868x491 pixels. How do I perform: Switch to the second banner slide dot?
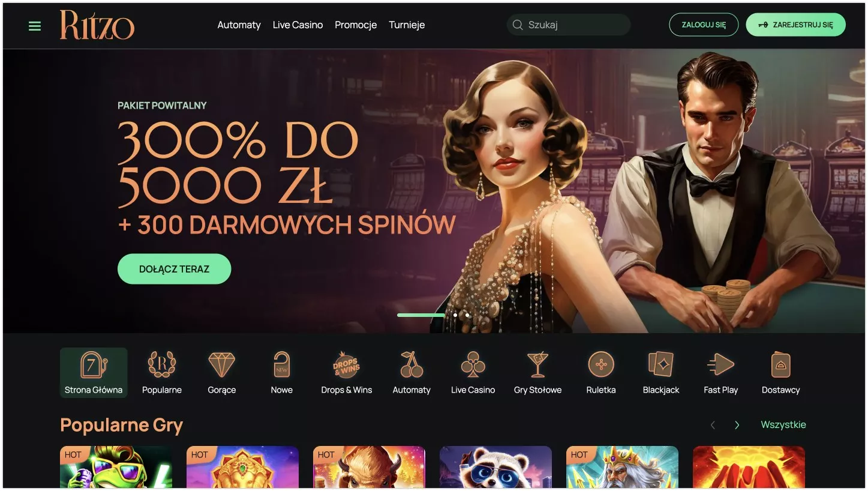(455, 315)
